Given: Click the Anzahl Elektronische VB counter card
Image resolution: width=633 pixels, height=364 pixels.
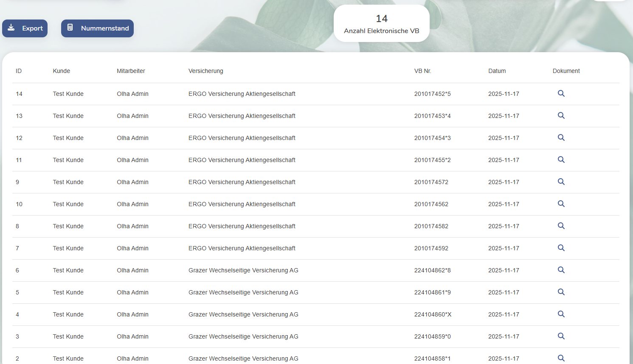Looking at the screenshot, I should 382,23.
